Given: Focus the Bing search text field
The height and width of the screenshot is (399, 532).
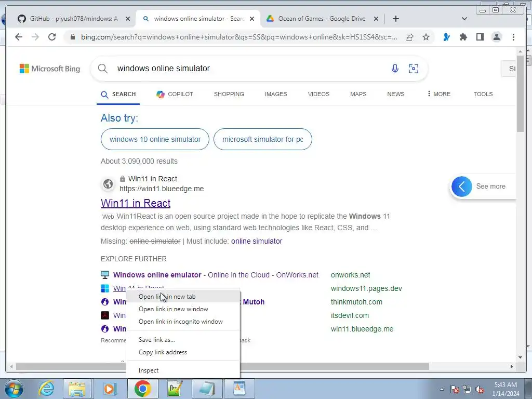Looking at the screenshot, I should 251,69.
